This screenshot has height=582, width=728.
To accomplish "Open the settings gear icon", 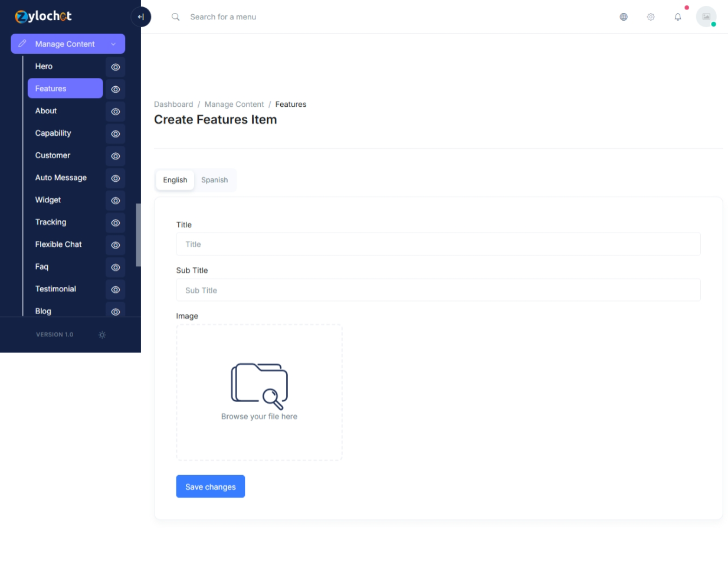I will (x=651, y=17).
